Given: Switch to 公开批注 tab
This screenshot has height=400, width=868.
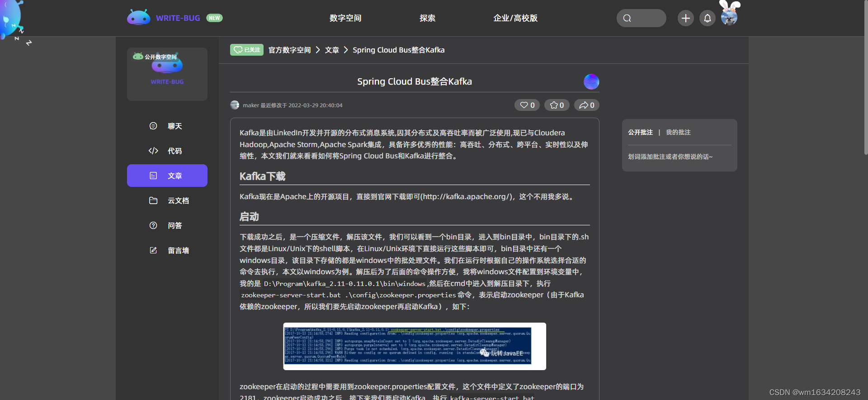Looking at the screenshot, I should (640, 132).
